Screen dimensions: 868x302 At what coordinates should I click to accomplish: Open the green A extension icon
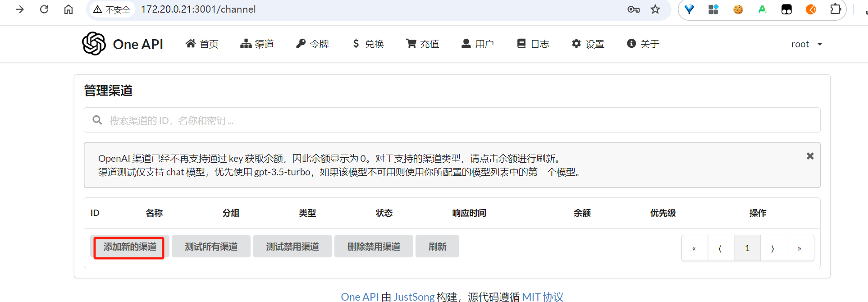coord(762,9)
